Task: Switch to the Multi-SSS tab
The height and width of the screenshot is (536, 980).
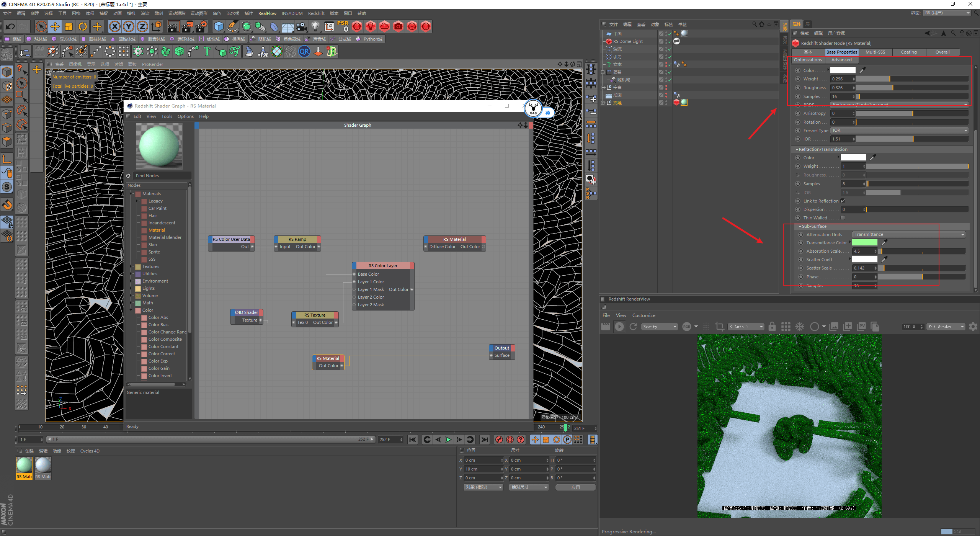Action: coord(875,52)
